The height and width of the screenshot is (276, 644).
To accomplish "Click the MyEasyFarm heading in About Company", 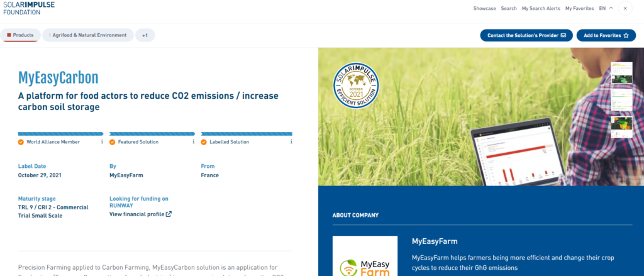I will (435, 241).
